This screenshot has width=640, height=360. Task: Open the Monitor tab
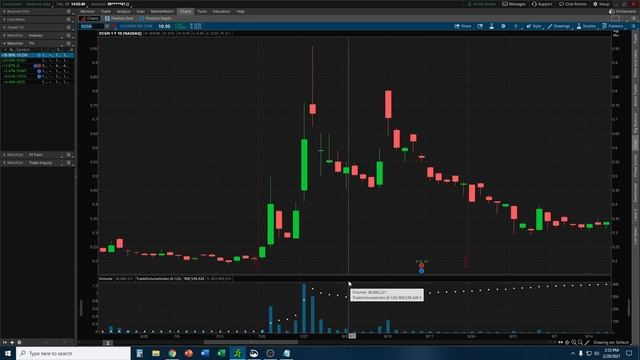point(87,11)
